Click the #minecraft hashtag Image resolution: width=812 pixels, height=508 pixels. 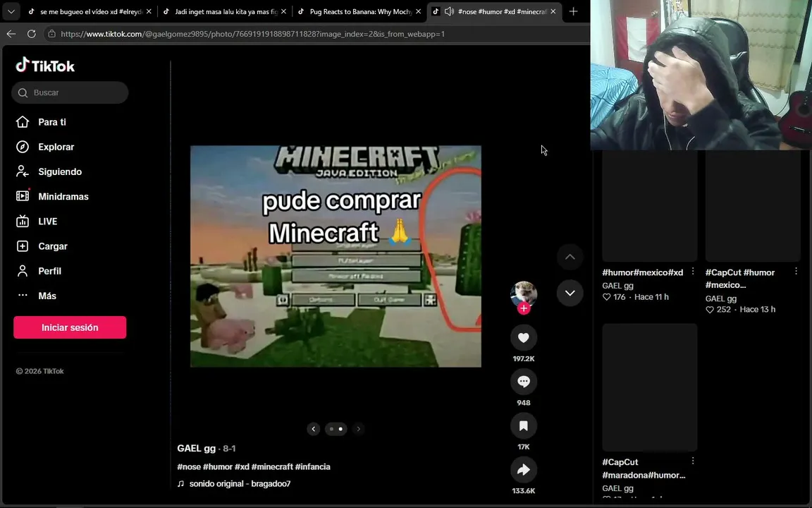[272, 466]
